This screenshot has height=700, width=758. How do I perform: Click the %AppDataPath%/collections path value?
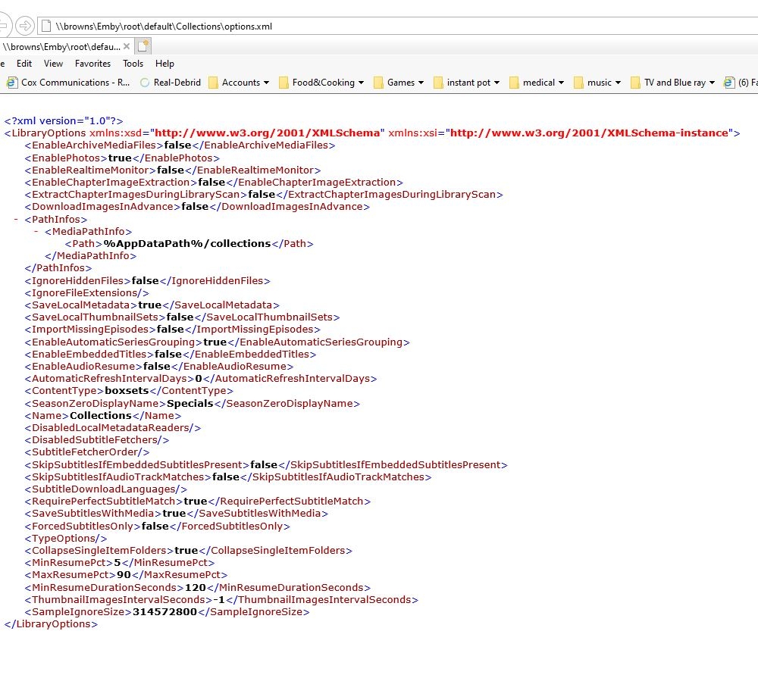coord(187,243)
